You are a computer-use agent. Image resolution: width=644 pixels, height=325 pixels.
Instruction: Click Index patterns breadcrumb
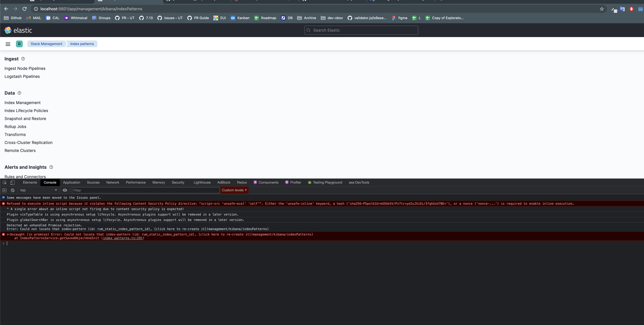pyautogui.click(x=82, y=44)
